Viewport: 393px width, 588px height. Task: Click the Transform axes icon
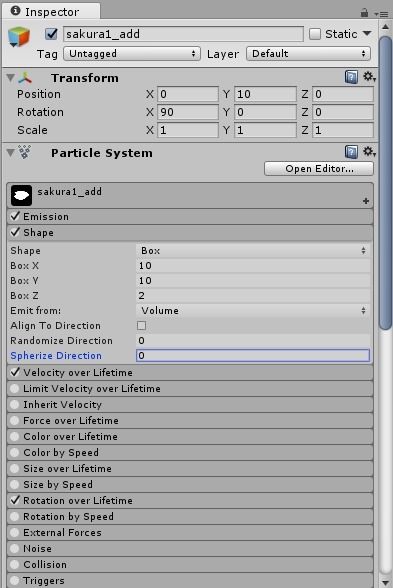(25, 78)
